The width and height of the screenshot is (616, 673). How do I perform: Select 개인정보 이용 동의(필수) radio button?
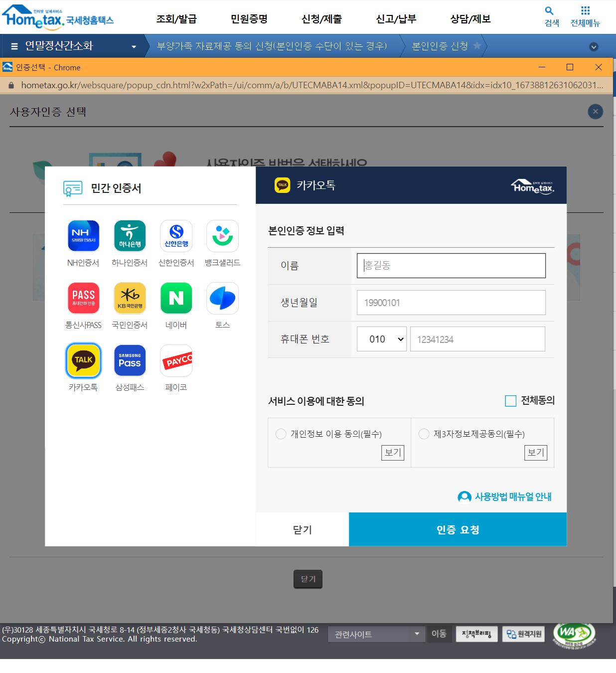pyautogui.click(x=281, y=434)
